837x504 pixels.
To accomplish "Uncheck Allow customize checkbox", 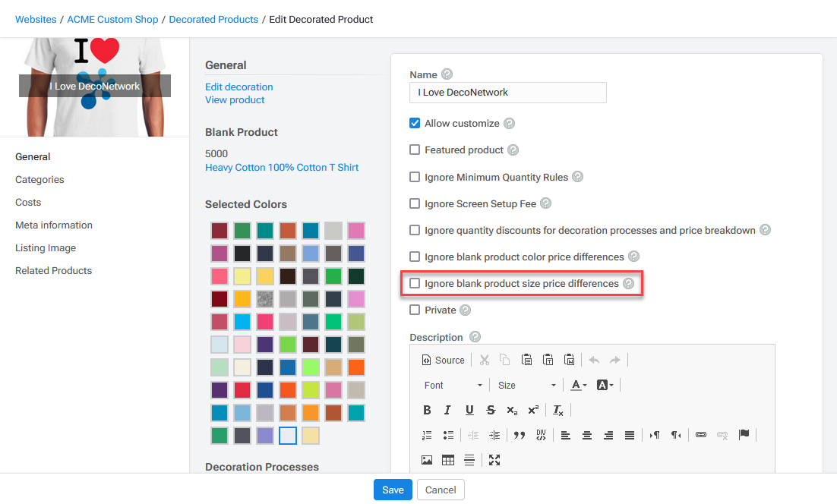I will (x=415, y=123).
